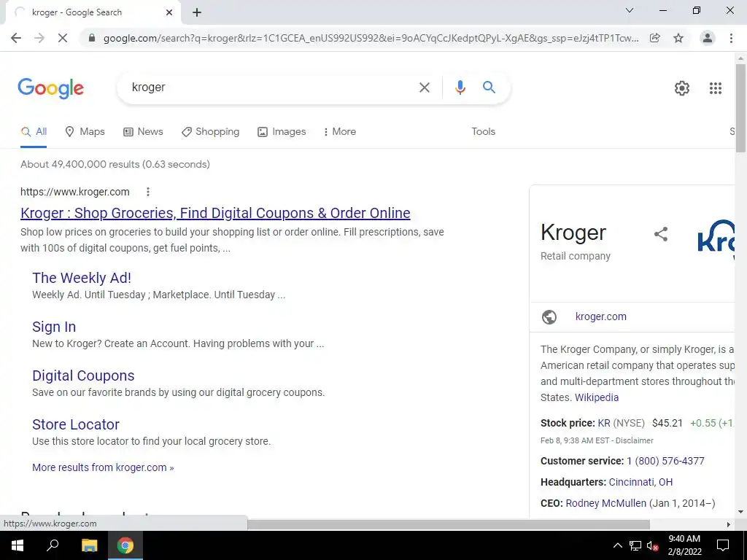Click the blue search magnifier button

pyautogui.click(x=489, y=87)
